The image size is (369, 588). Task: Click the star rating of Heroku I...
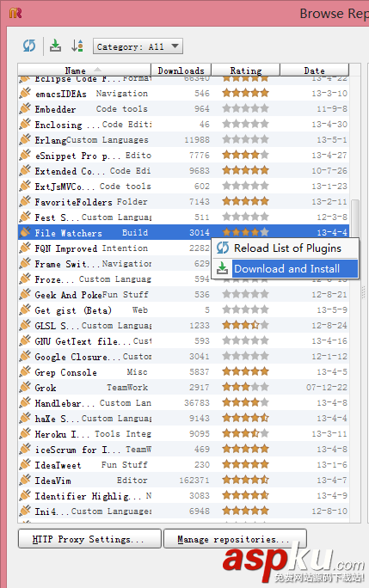(x=245, y=433)
